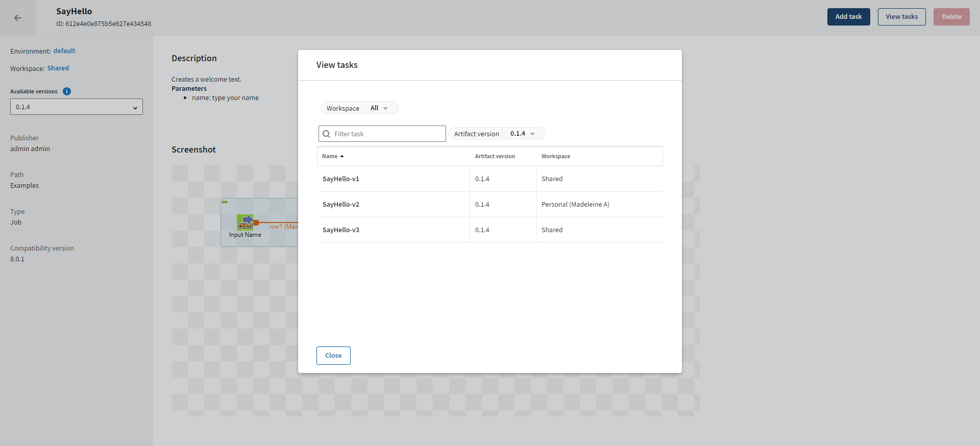Type in the Filter task field
The width and height of the screenshot is (980, 446).
388,134
